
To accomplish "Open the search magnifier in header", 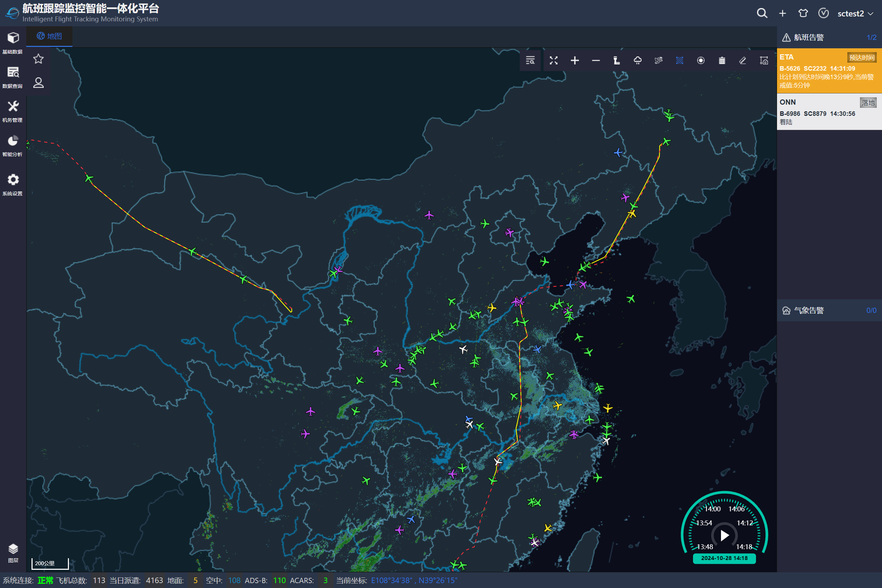I will (762, 14).
